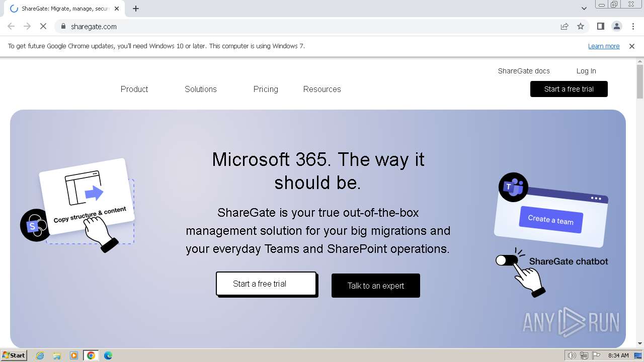Image resolution: width=644 pixels, height=362 pixels.
Task: Select the ShareGate browser tab
Action: pos(65,9)
